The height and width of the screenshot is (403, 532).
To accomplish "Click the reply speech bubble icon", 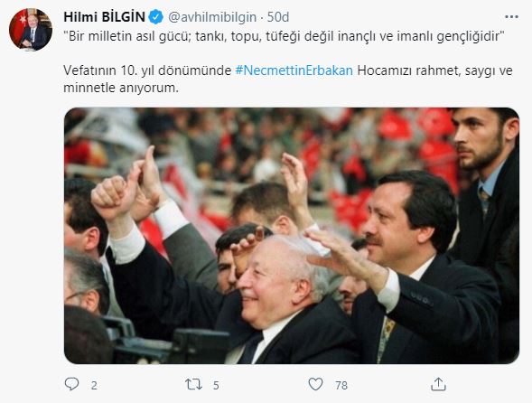I will [71, 384].
